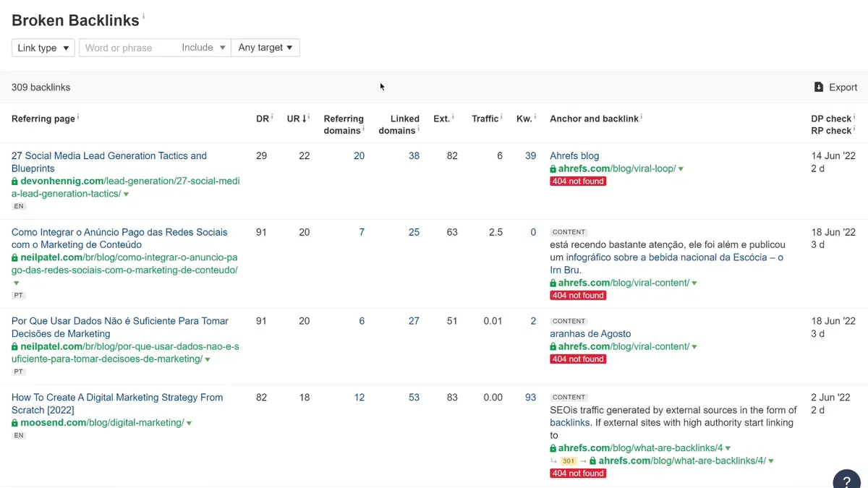Sort by Traffic column header

[x=485, y=119]
